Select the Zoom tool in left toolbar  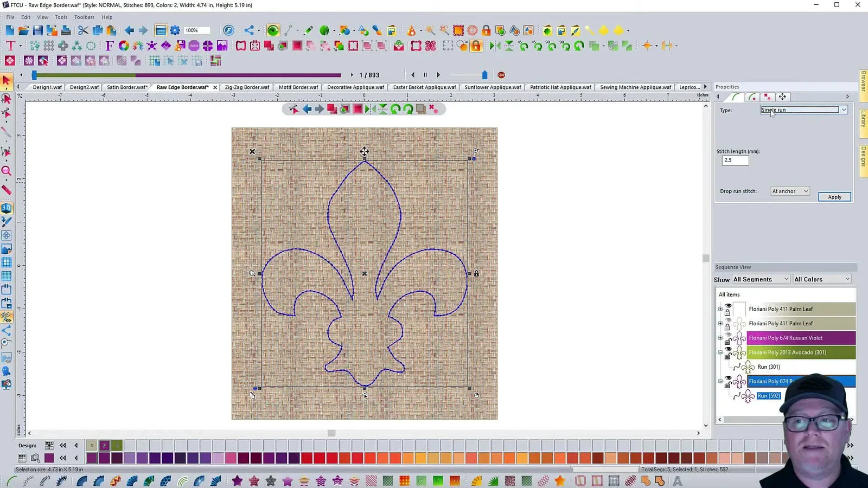pyautogui.click(x=7, y=171)
